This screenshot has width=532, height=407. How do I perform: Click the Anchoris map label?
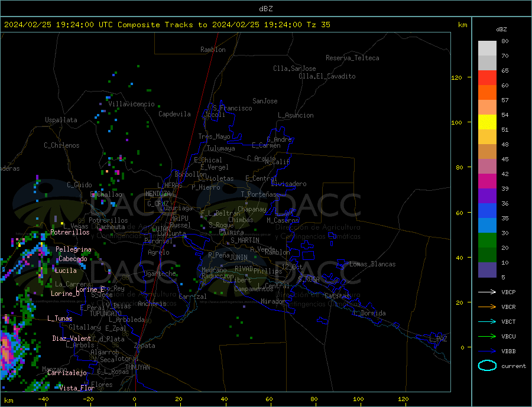click(152, 304)
